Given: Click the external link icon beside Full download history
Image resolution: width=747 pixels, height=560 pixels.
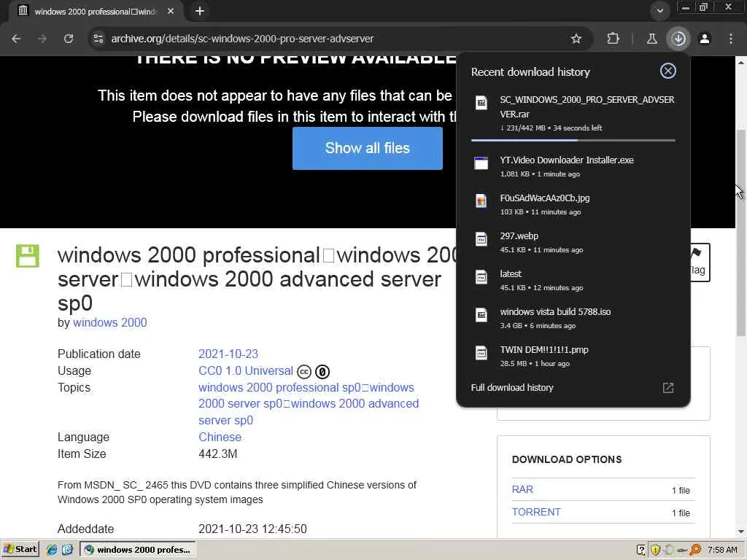Looking at the screenshot, I should pyautogui.click(x=668, y=388).
